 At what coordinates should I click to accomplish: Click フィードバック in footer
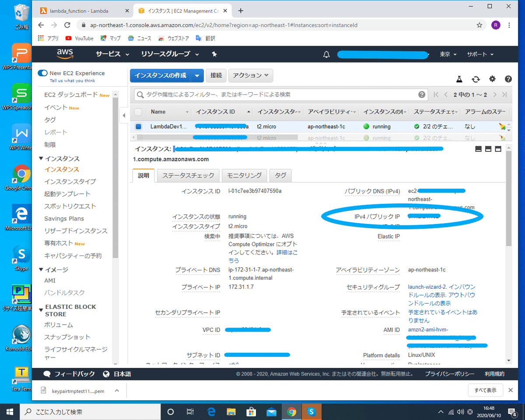click(70, 374)
